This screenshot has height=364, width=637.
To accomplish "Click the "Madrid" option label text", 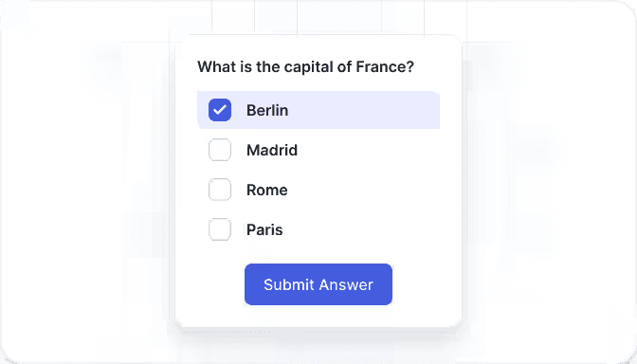I will 272,150.
